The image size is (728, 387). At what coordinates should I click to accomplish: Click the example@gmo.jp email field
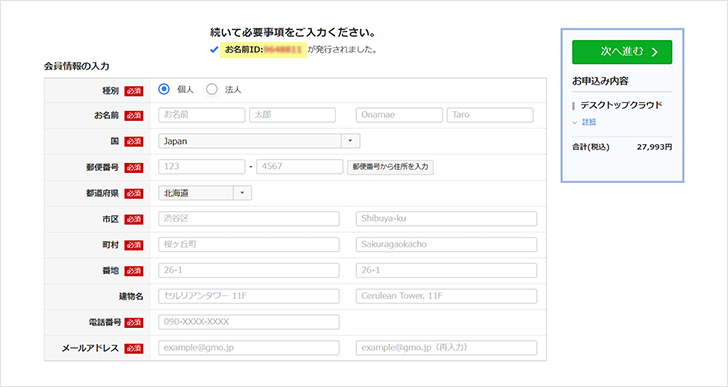pyautogui.click(x=249, y=348)
